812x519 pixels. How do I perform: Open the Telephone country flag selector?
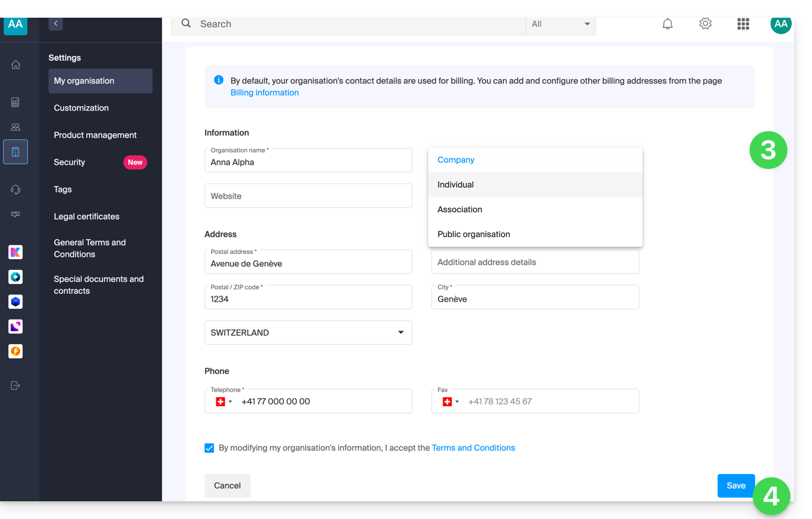point(223,402)
